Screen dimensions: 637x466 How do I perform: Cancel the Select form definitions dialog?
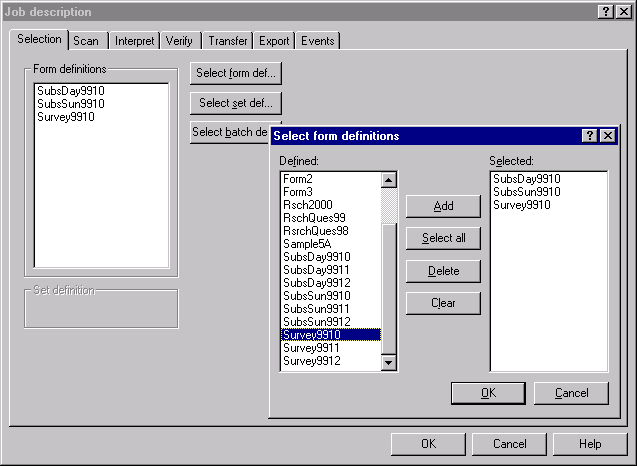571,393
